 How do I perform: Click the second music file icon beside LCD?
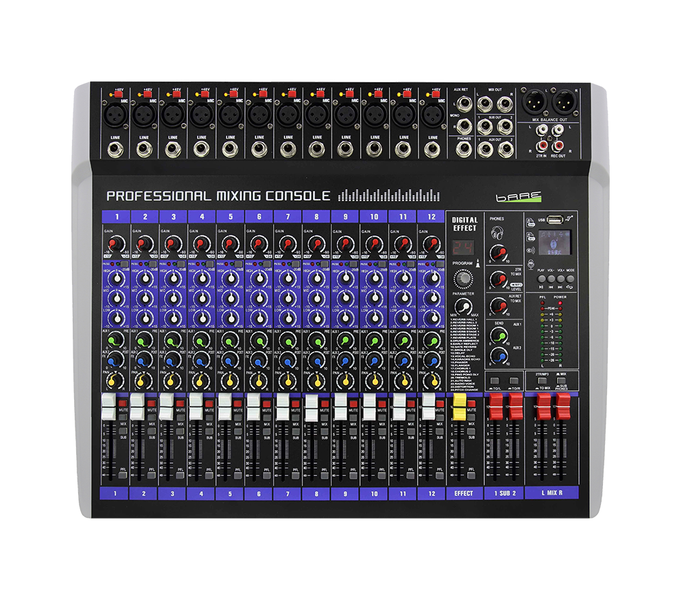coord(531,237)
